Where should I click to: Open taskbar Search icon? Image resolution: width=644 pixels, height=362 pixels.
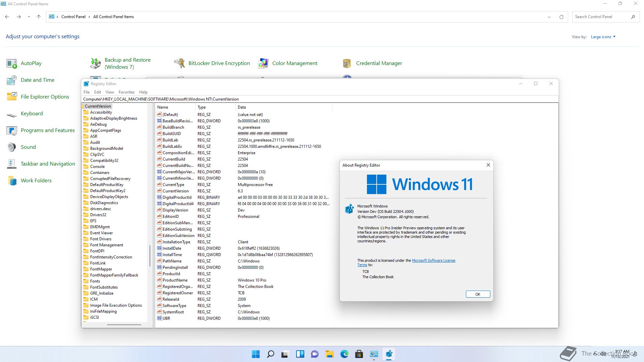pyautogui.click(x=270, y=354)
